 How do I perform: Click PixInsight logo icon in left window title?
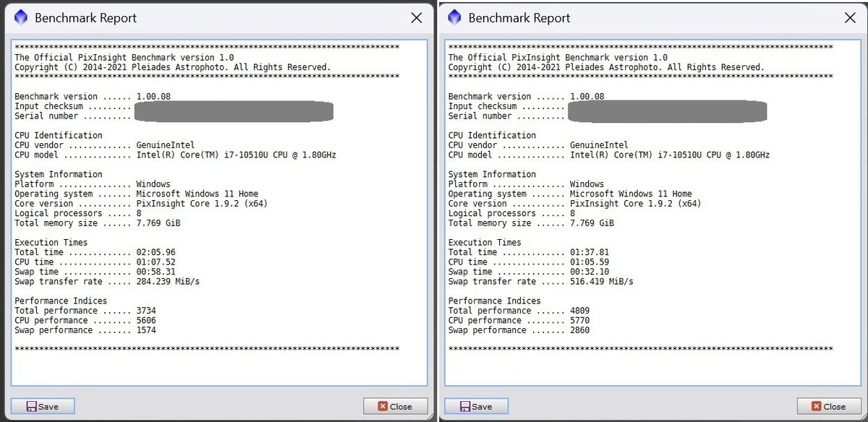click(x=22, y=18)
